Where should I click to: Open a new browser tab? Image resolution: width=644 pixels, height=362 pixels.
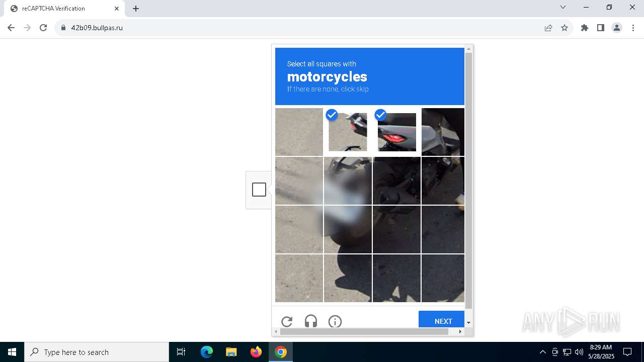[x=136, y=9]
